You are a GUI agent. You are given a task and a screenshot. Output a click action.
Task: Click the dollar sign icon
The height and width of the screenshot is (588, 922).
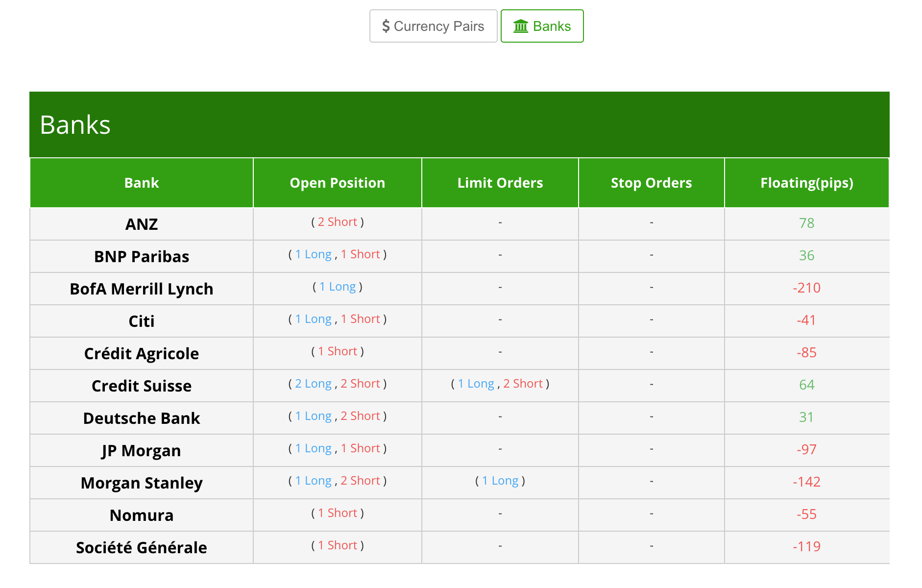(386, 26)
